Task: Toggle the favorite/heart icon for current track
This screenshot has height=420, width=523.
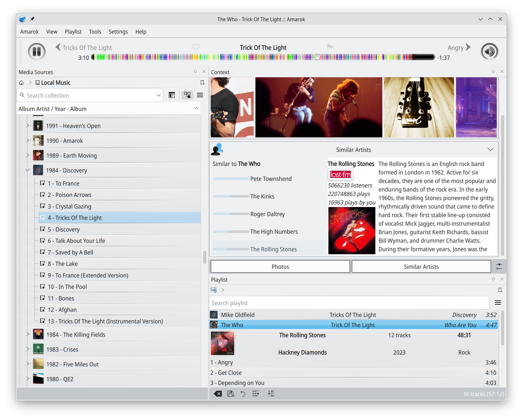Action: coord(196,47)
